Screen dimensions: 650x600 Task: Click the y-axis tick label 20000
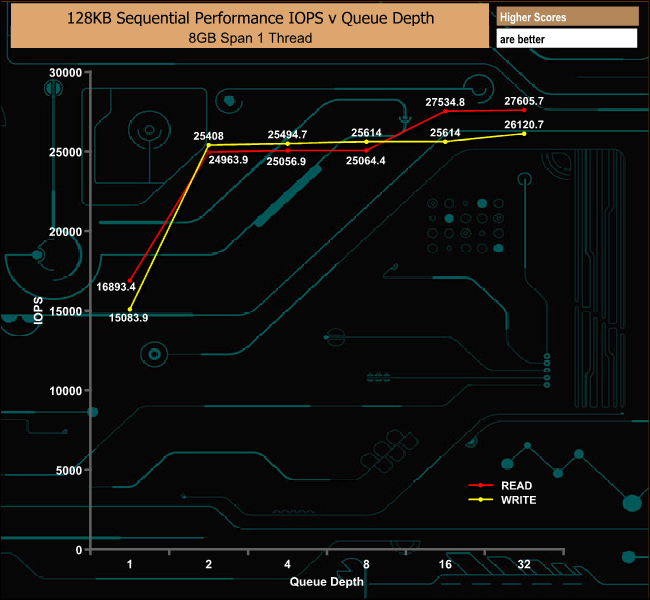pos(65,232)
